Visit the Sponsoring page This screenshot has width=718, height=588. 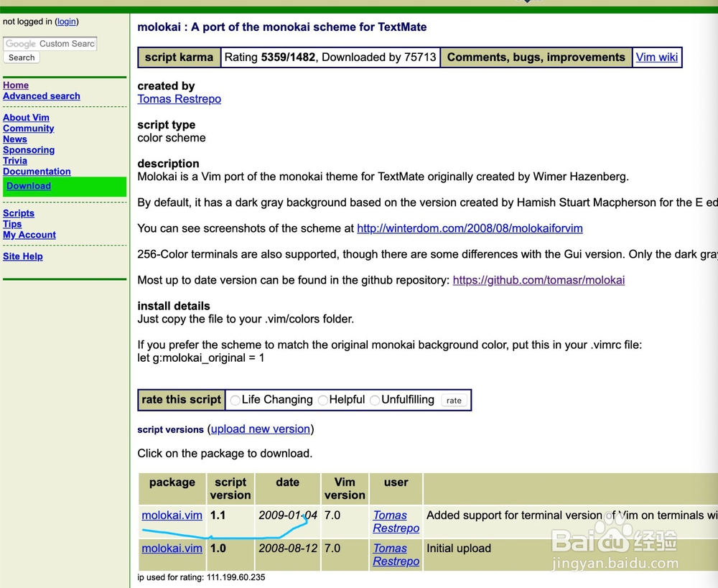pos(29,150)
